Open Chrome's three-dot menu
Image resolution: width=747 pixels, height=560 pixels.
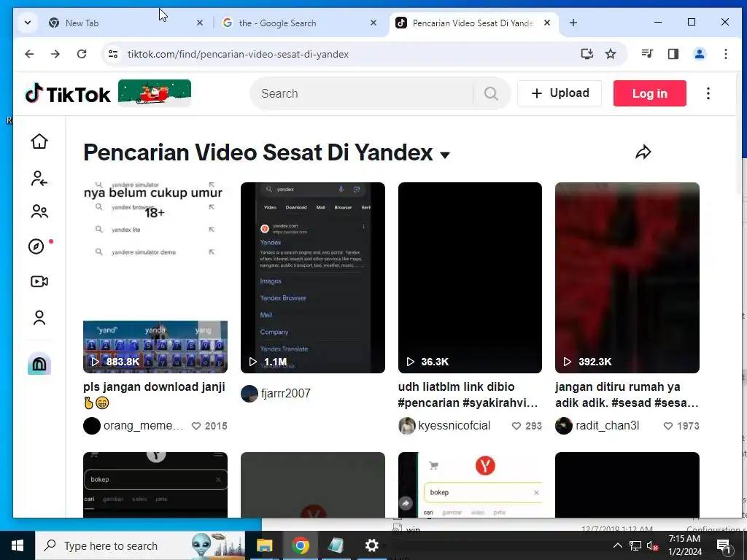[726, 54]
